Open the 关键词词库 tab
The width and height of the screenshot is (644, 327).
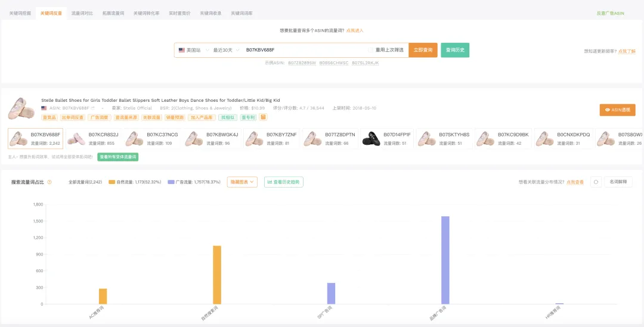coord(241,13)
